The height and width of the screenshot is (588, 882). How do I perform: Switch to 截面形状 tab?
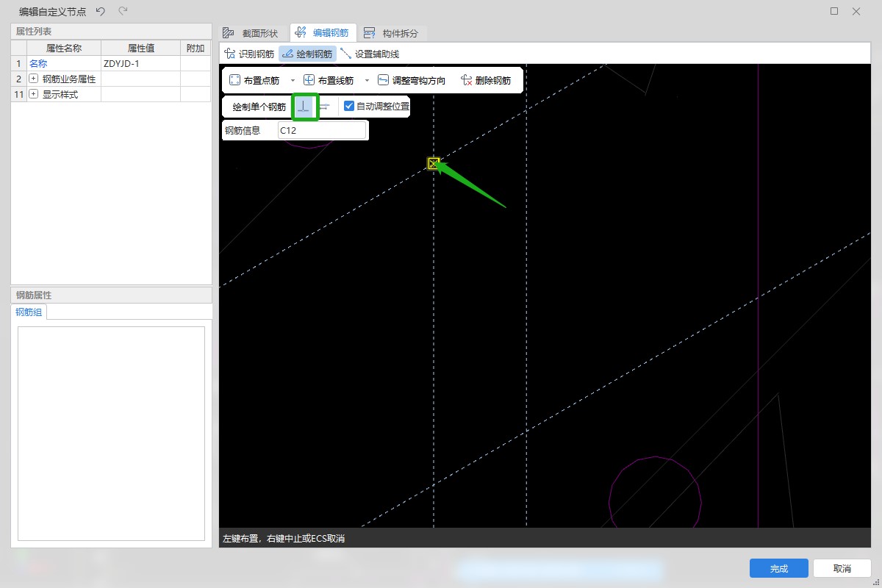[x=251, y=33]
